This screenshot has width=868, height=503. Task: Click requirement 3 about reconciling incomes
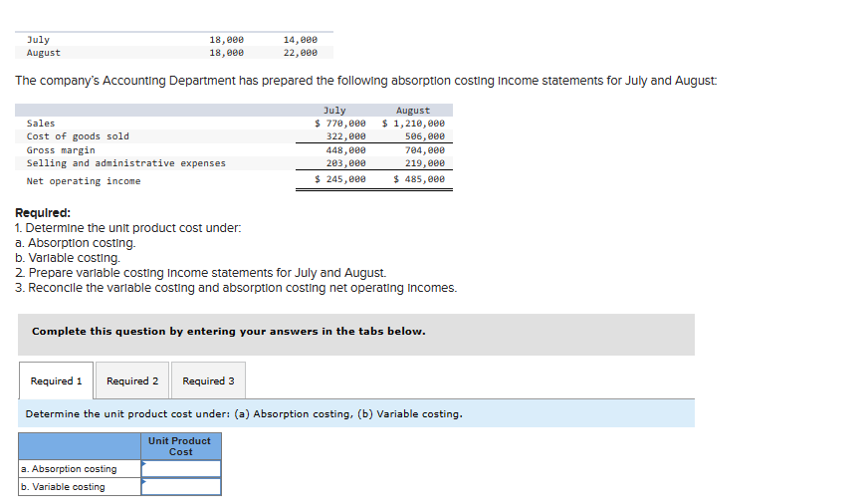tap(236, 288)
